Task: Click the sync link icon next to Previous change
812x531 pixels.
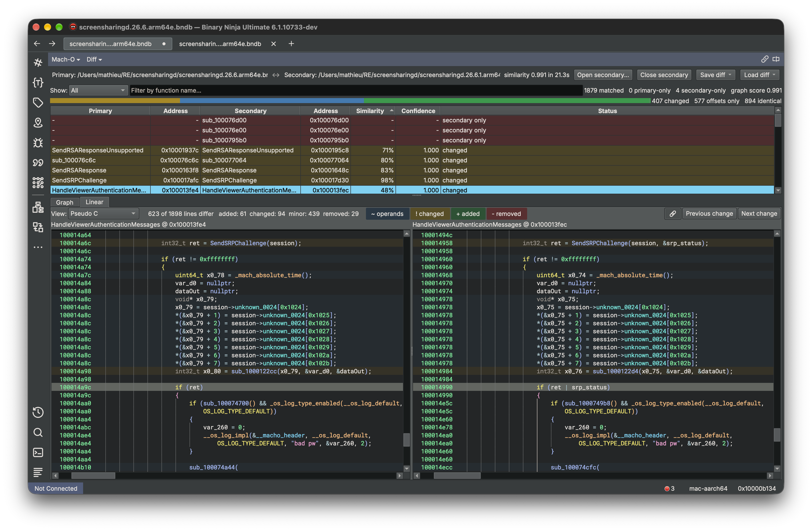Action: (x=673, y=213)
